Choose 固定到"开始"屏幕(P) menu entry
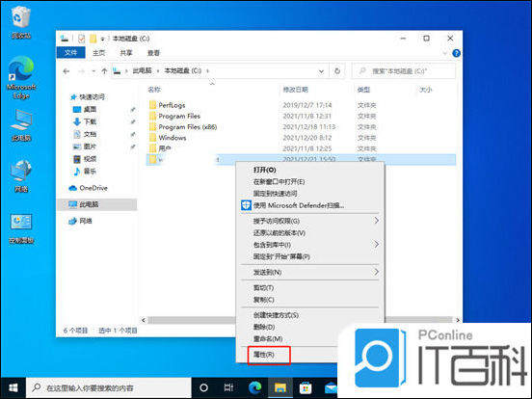 click(x=310, y=256)
